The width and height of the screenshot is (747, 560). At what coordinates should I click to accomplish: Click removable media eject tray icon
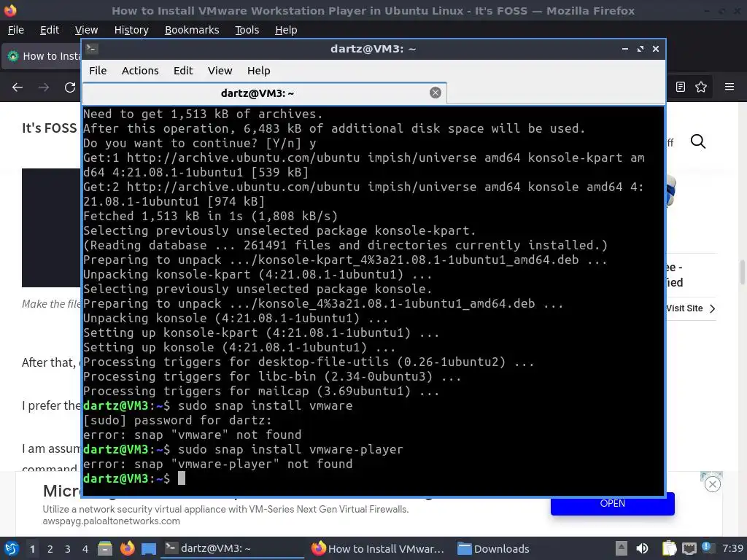point(621,548)
